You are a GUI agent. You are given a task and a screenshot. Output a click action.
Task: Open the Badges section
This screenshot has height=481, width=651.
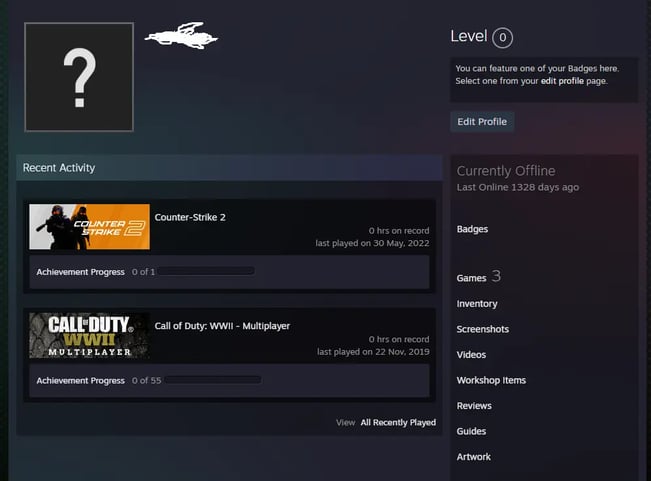pos(472,229)
